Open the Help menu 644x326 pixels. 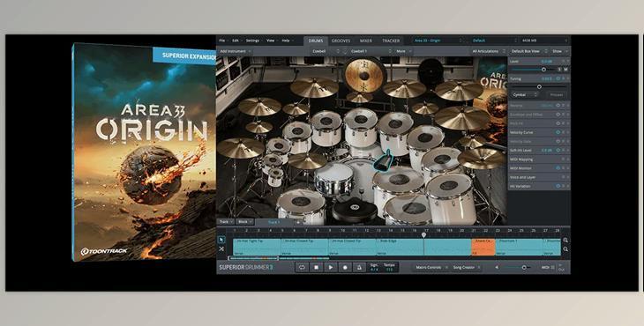tap(287, 41)
